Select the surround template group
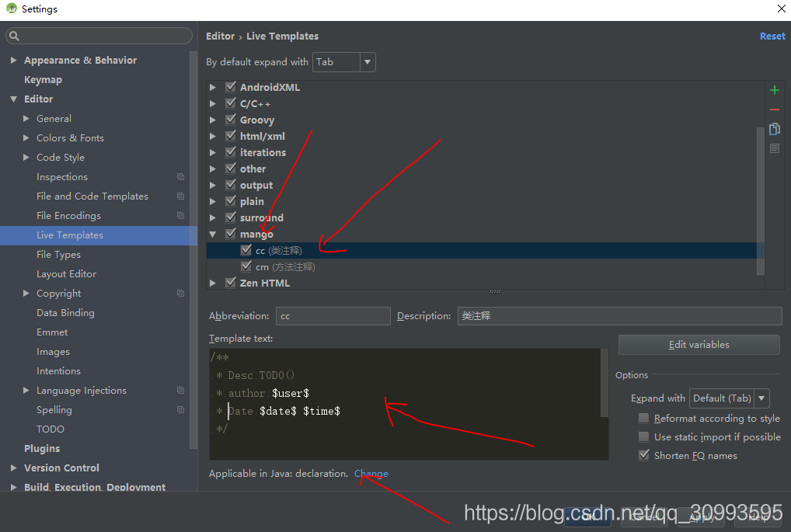 coord(261,217)
